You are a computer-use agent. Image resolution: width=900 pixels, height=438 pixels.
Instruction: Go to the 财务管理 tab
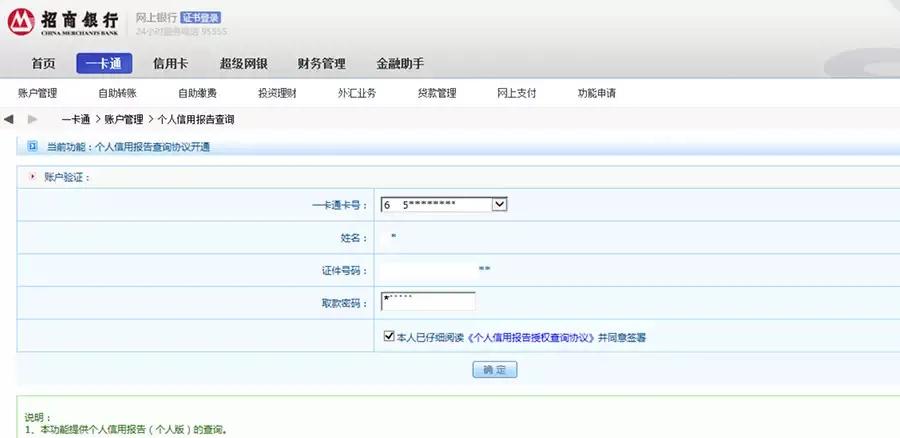pyautogui.click(x=321, y=64)
